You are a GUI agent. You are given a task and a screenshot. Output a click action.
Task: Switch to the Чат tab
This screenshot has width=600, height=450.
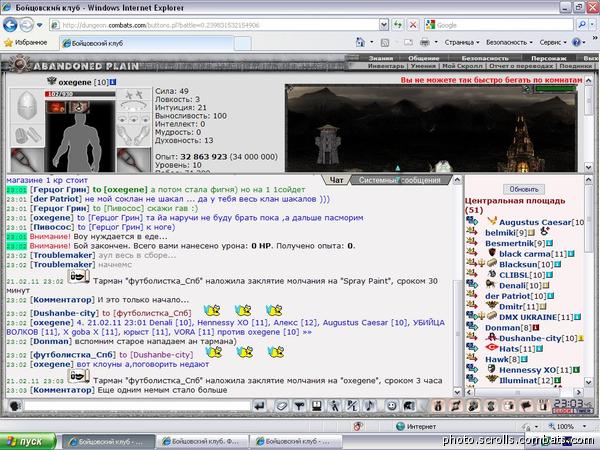pyautogui.click(x=336, y=180)
